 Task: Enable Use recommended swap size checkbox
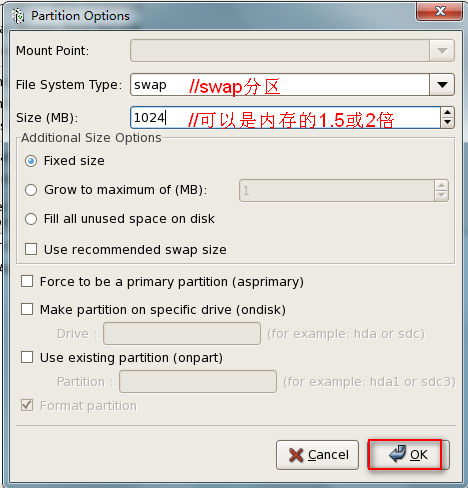point(31,249)
